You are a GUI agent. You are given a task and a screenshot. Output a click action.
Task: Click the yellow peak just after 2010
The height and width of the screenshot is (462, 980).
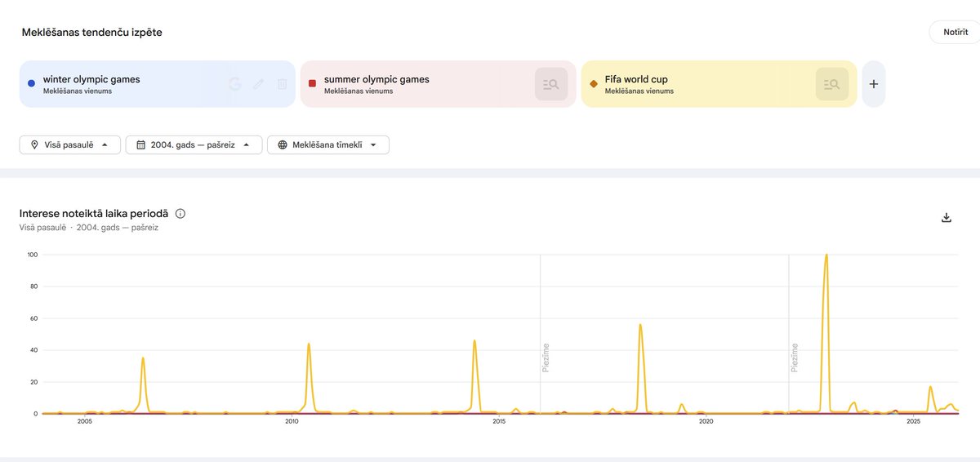tap(309, 344)
